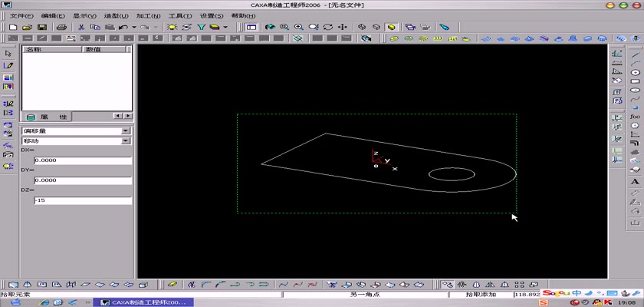The width and height of the screenshot is (644, 307).
Task: Select the rectangle tool in right toolbar
Action: click(635, 81)
